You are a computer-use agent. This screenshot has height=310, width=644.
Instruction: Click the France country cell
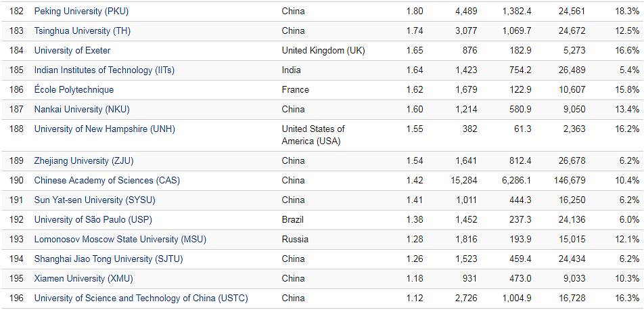point(295,89)
